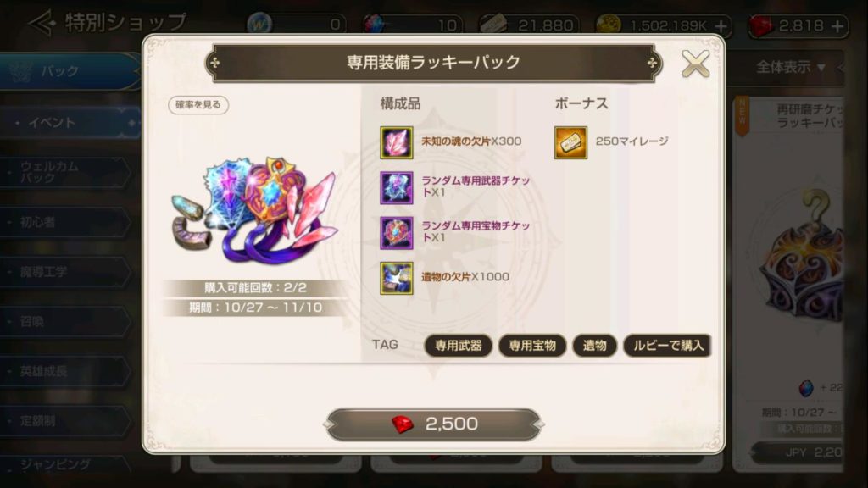Click the Unknown Soul Fragment item icon

point(397,142)
